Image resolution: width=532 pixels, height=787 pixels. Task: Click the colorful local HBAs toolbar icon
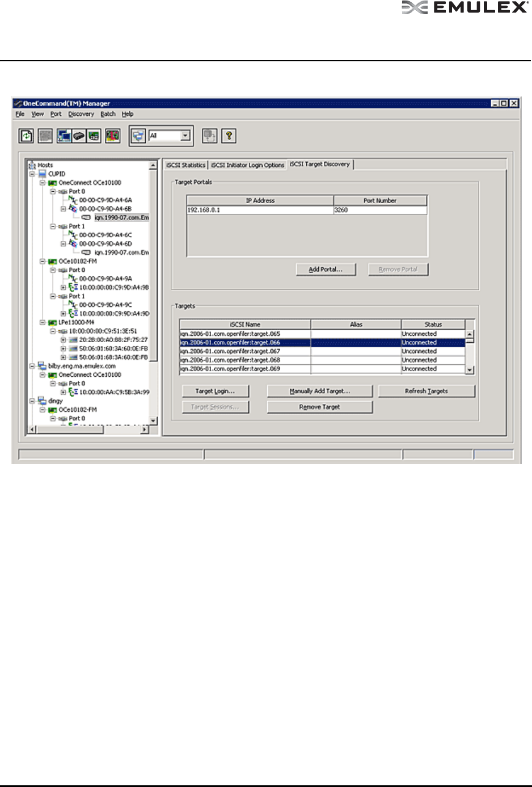[x=113, y=136]
